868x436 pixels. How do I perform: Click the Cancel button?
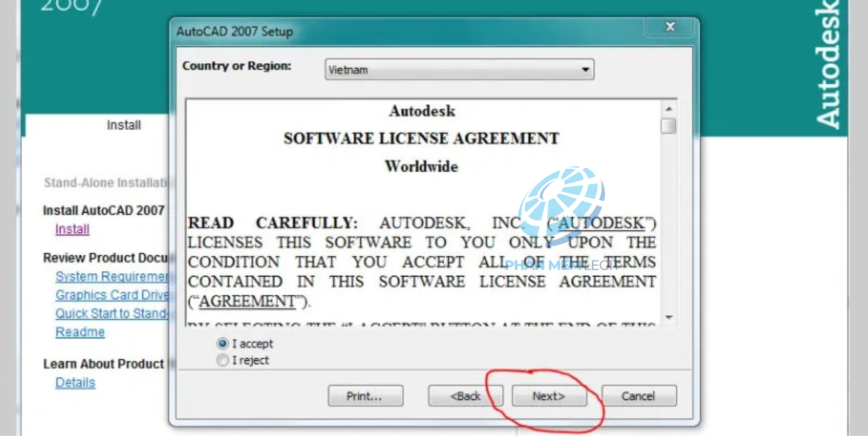[639, 396]
